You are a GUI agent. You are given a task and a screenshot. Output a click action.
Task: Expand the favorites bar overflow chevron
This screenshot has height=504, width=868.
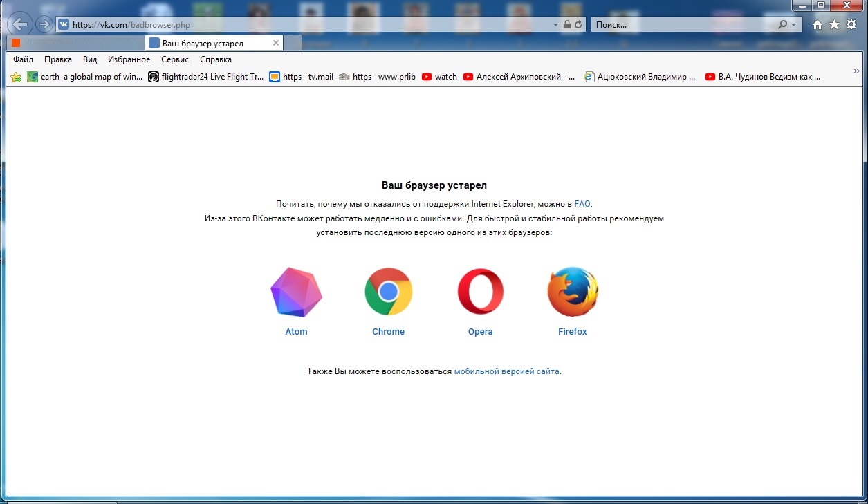point(856,71)
